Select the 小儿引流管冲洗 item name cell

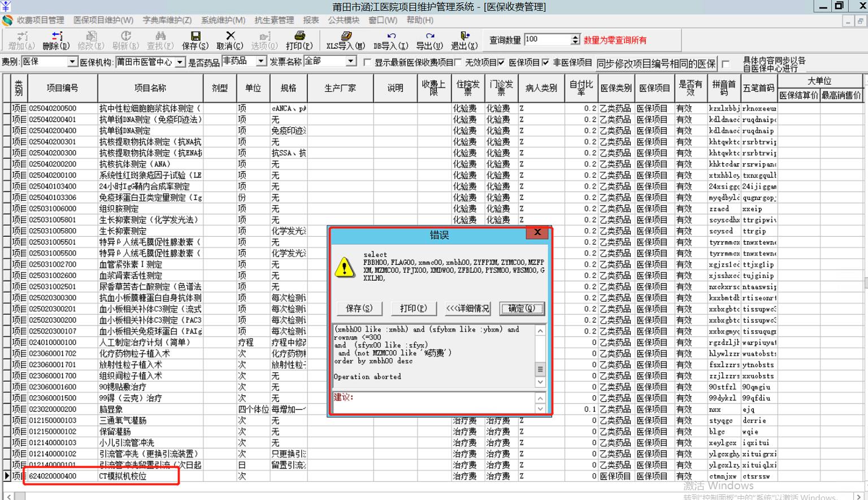(x=150, y=443)
